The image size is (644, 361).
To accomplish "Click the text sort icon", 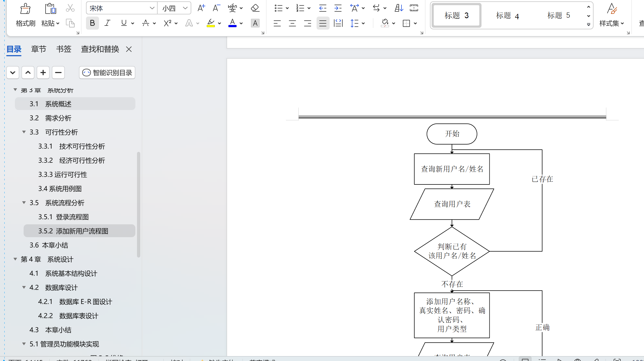I will pyautogui.click(x=398, y=8).
